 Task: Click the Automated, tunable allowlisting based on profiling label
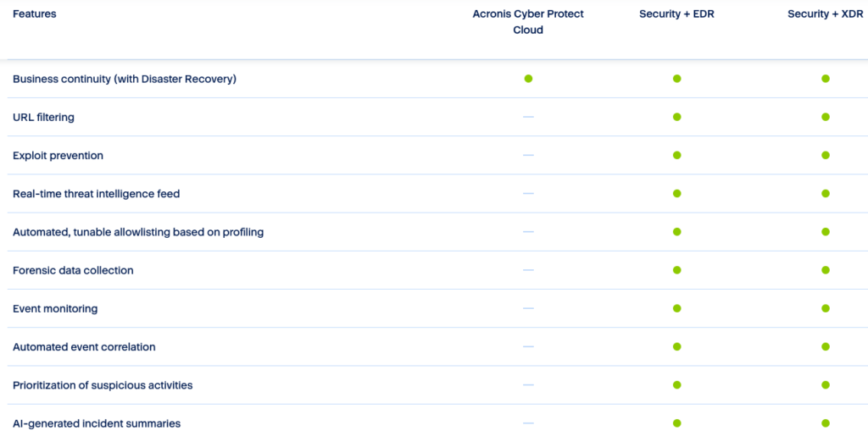click(x=138, y=232)
